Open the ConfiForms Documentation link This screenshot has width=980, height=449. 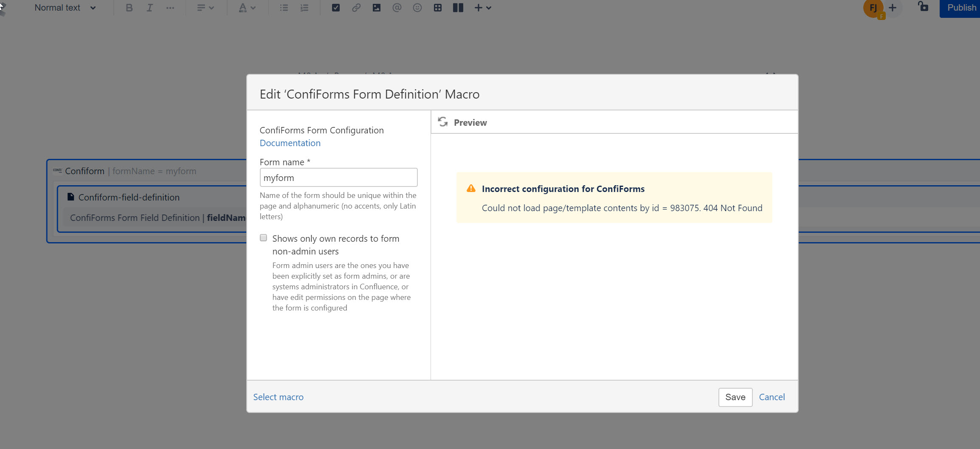pyautogui.click(x=290, y=143)
